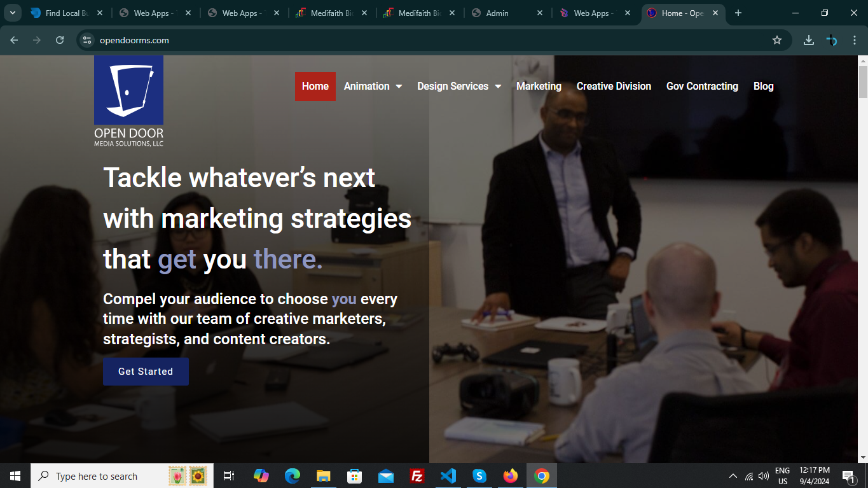Click the opendoorms.com address bar
Screen dimensions: 868x488
coord(382,40)
